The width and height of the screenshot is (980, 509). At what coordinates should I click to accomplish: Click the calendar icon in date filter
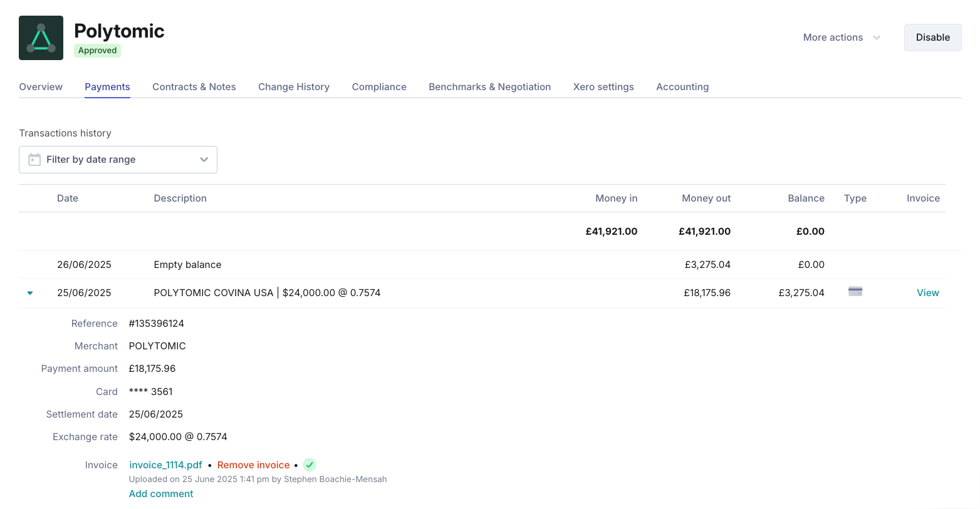click(x=34, y=160)
